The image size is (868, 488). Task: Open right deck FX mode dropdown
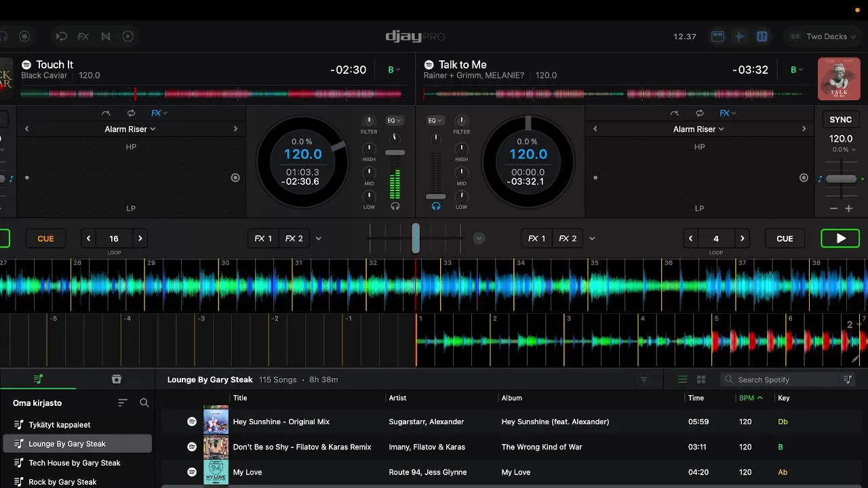(x=728, y=113)
